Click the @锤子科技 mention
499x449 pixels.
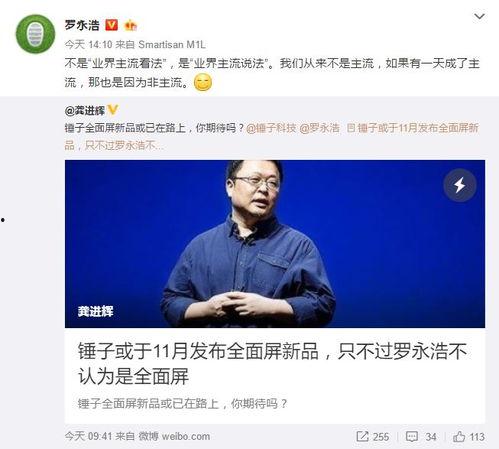click(x=271, y=128)
